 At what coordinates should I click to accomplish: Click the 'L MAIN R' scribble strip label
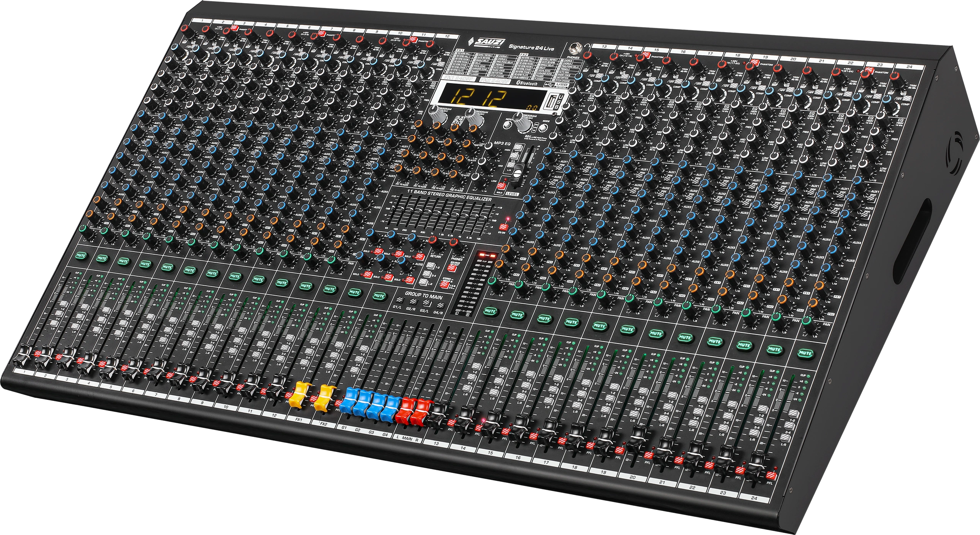(407, 439)
